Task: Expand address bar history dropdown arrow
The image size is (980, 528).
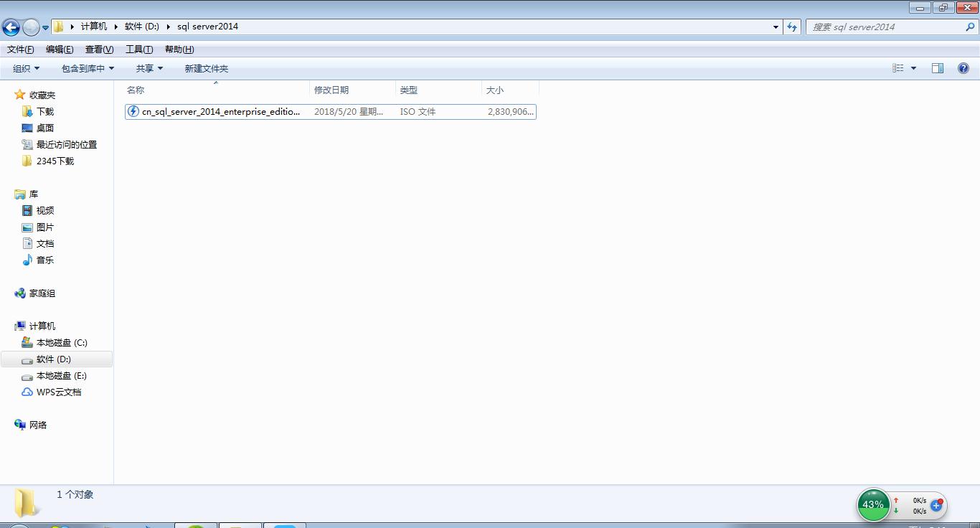Action: [776, 27]
